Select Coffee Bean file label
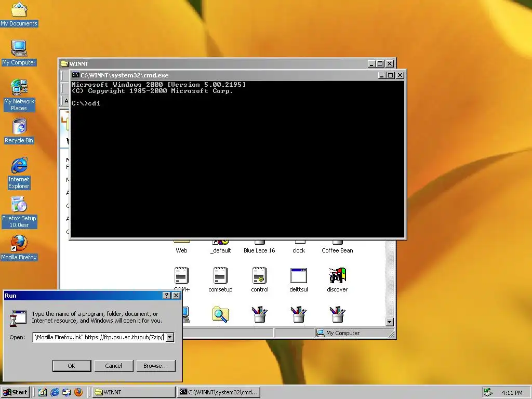Screen dimensions: 532x399 [337, 250]
